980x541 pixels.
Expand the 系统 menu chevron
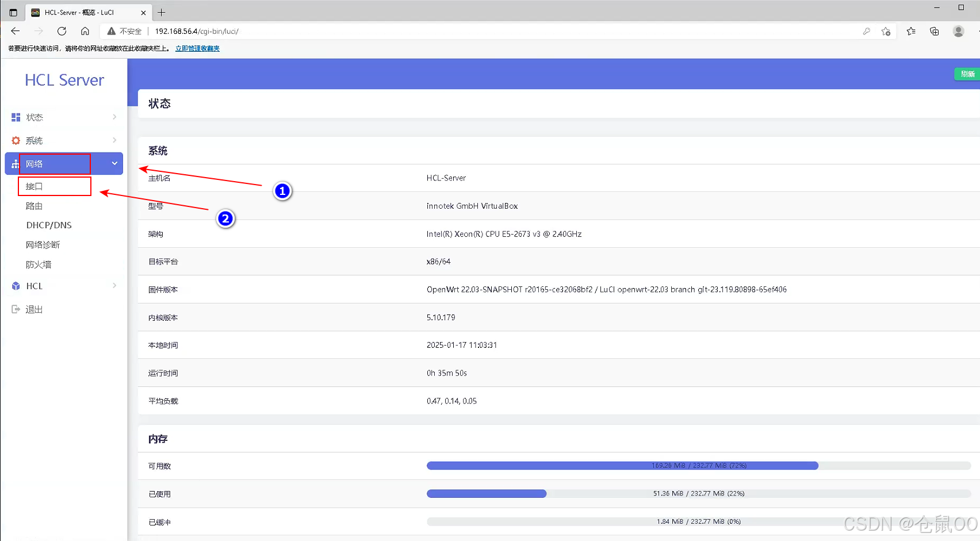[113, 140]
